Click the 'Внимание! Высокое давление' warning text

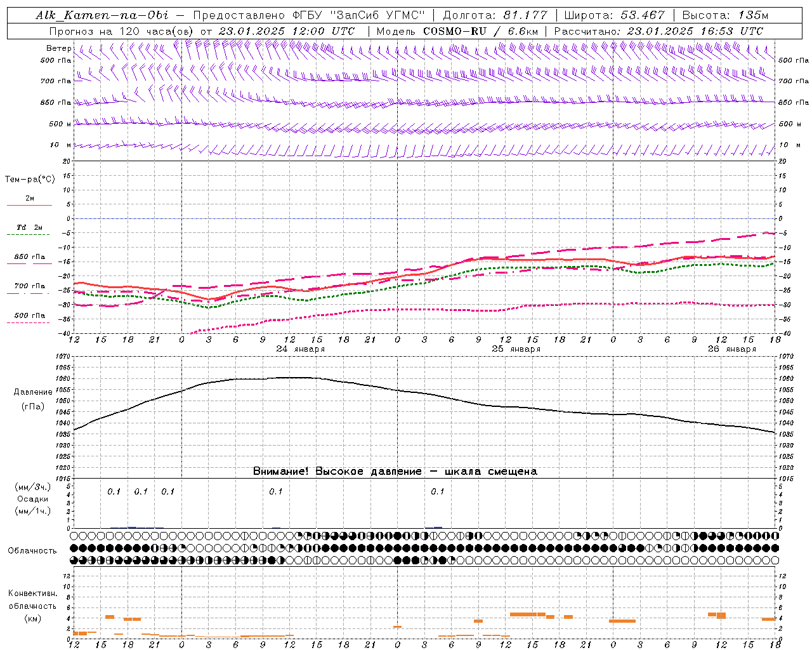point(337,472)
